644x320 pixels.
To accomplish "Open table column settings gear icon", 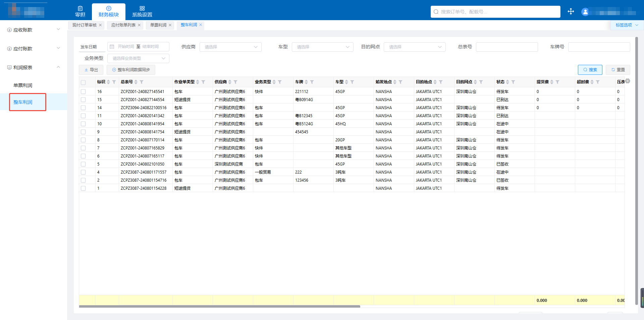I will 628,81.
